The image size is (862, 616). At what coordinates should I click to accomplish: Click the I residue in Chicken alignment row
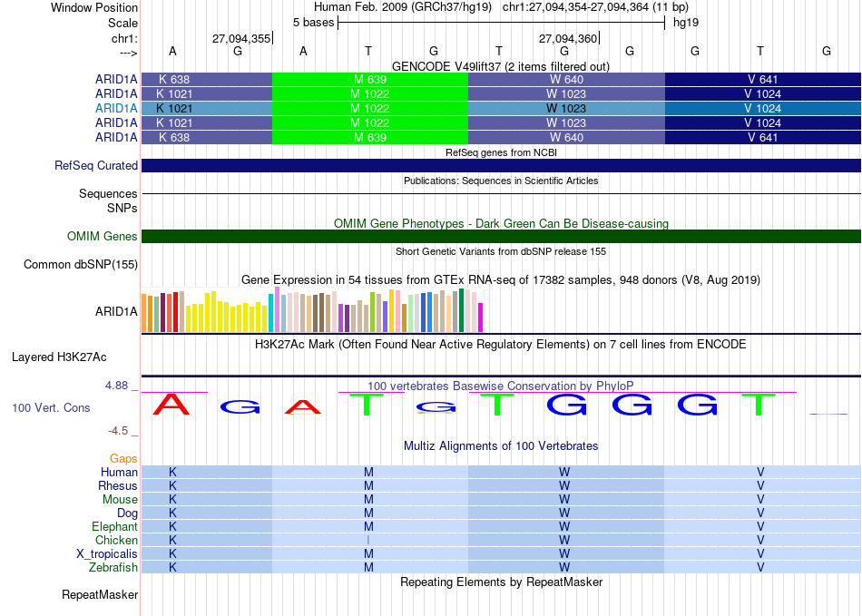(368, 540)
